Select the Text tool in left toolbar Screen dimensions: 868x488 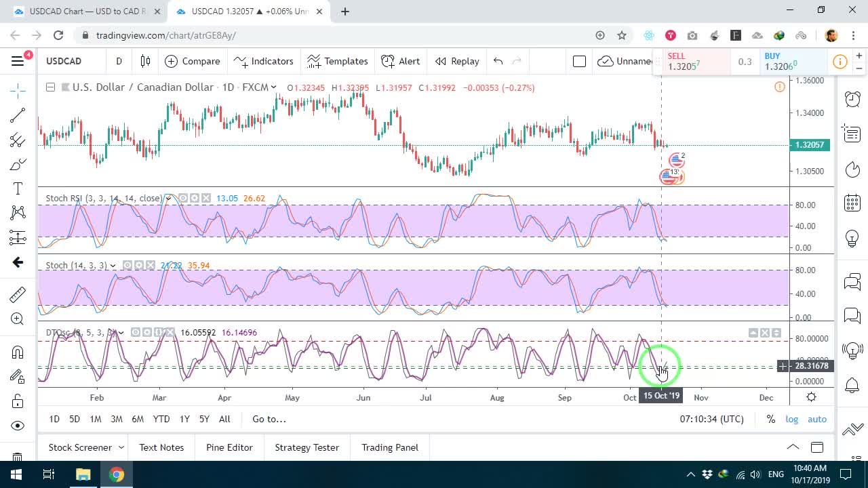pos(18,188)
